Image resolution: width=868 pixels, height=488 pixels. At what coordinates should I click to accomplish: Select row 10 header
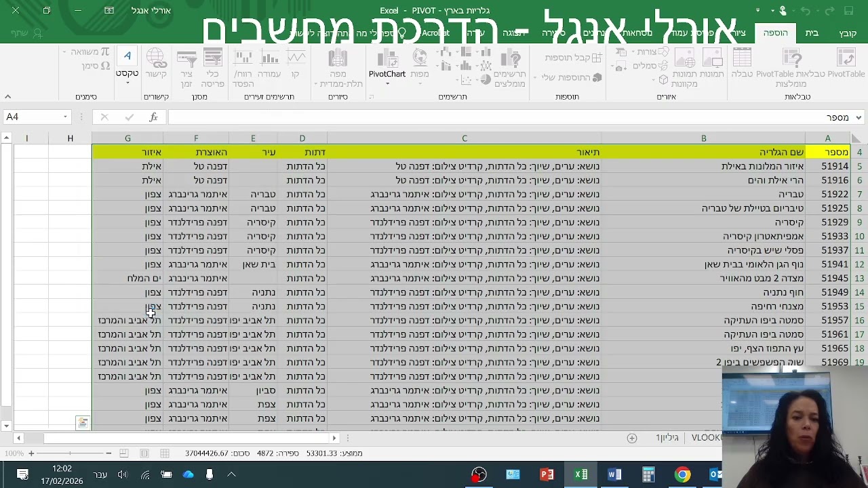click(x=859, y=237)
